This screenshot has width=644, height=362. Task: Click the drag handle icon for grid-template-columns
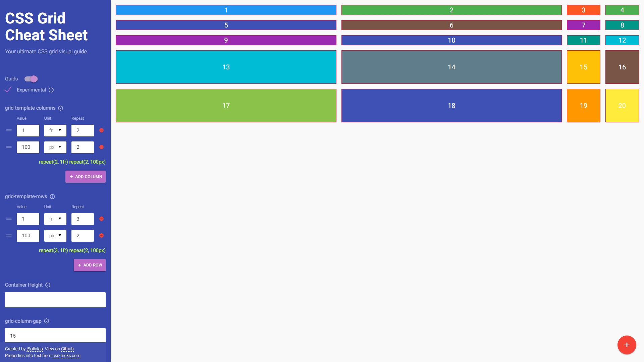pyautogui.click(x=9, y=130)
